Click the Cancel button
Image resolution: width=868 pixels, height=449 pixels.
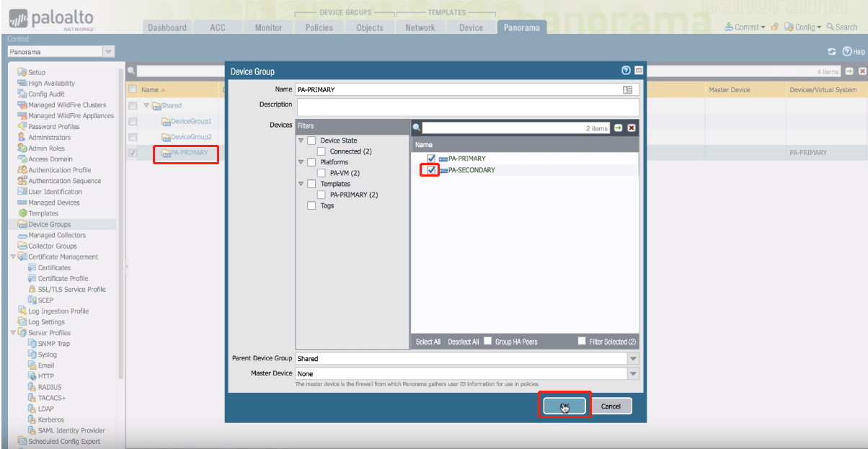(611, 406)
